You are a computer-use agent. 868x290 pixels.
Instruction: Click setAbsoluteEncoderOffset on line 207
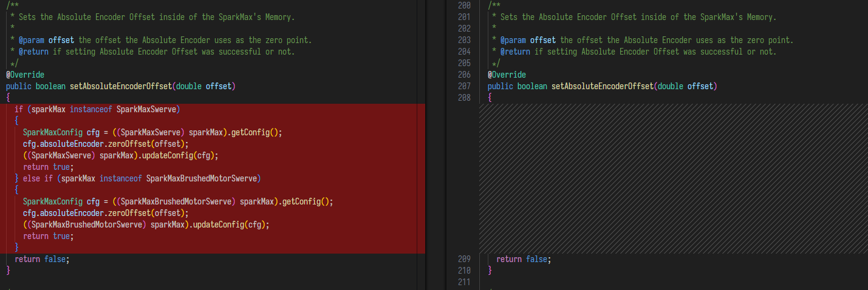point(602,86)
